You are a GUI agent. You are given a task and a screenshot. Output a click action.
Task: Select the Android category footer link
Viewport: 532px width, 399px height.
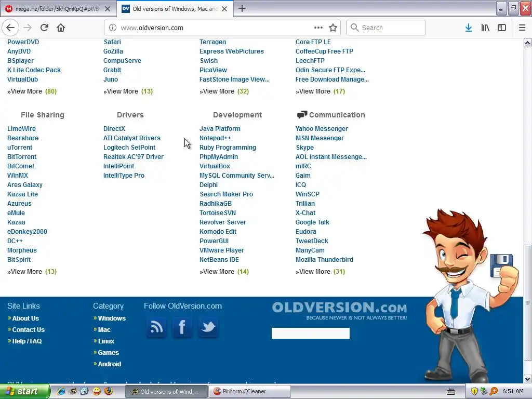click(109, 364)
